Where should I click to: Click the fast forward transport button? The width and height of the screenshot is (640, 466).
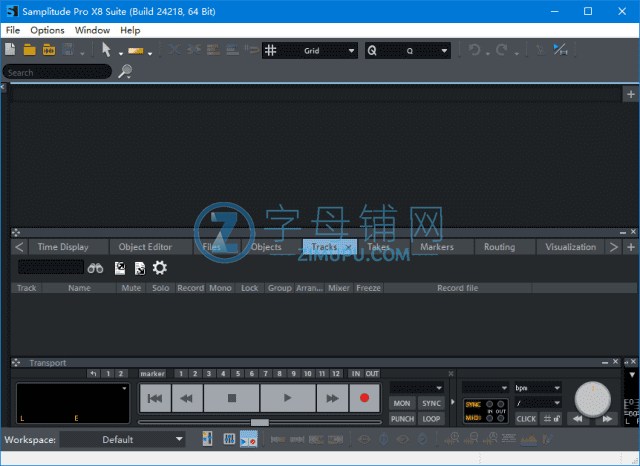(332, 398)
